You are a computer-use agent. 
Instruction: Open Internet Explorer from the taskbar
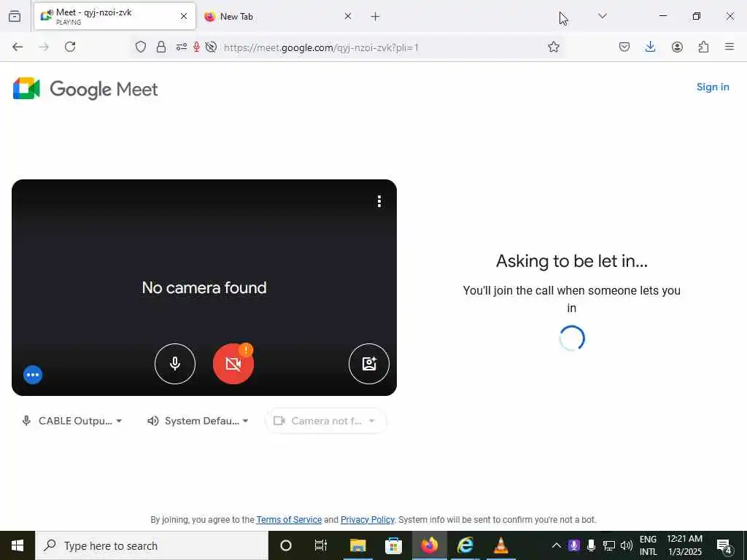[465, 545]
